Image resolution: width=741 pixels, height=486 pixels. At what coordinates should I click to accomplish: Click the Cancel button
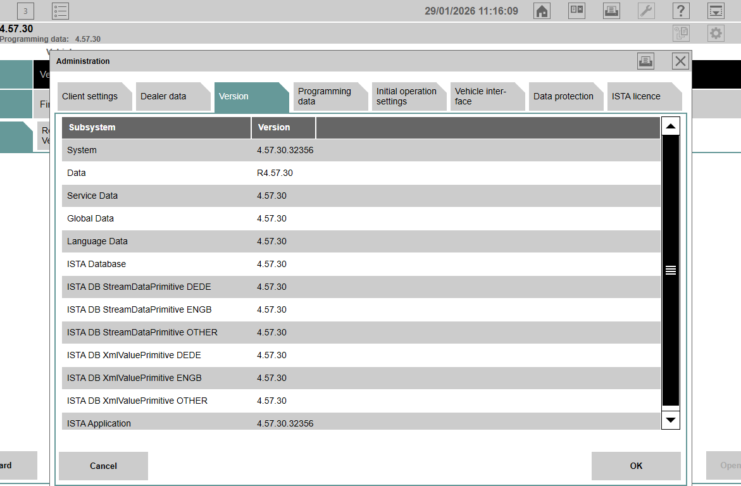[x=103, y=466]
